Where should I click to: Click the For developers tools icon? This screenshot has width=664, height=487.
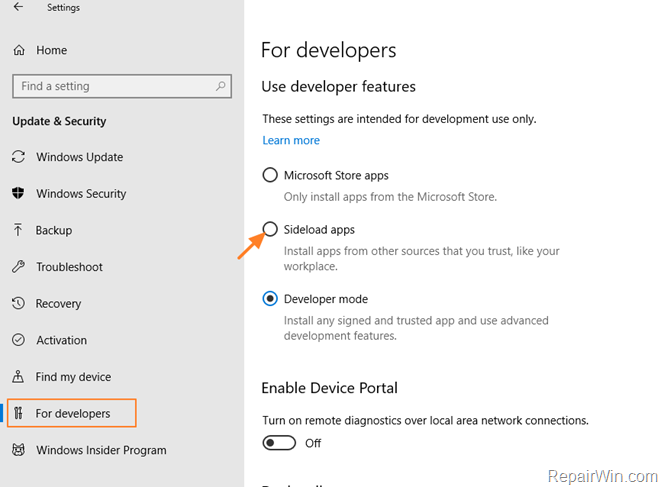(18, 413)
